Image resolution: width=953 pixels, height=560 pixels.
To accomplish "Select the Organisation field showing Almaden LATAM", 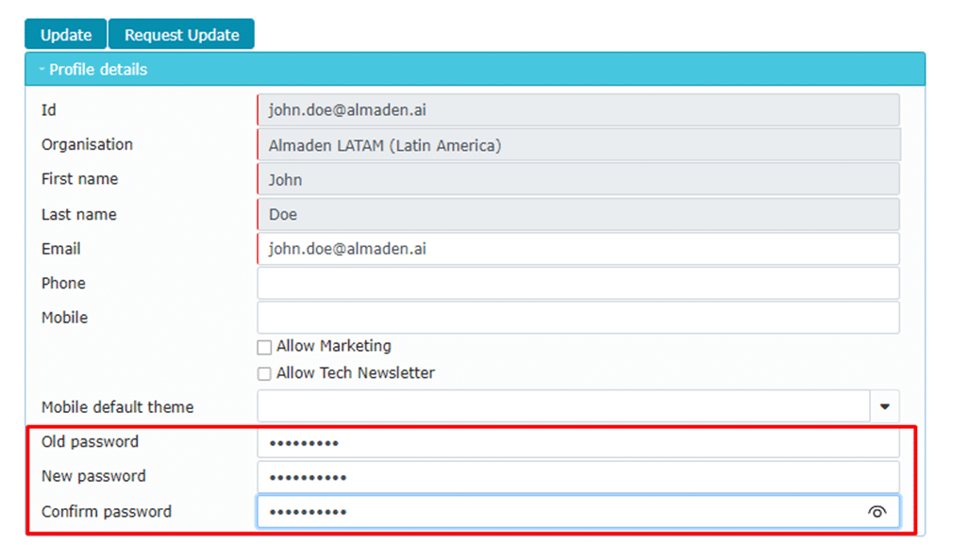I will click(577, 145).
